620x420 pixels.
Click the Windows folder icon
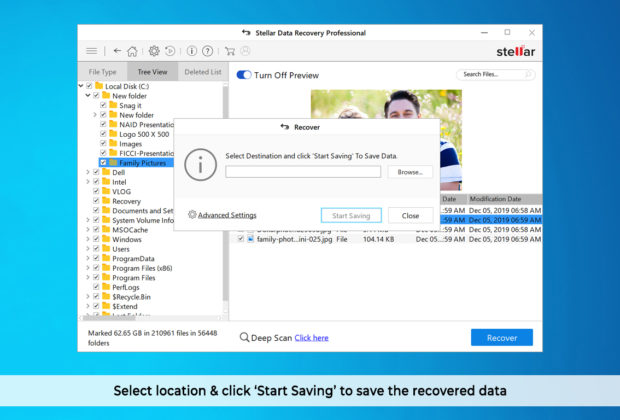pyautogui.click(x=106, y=239)
